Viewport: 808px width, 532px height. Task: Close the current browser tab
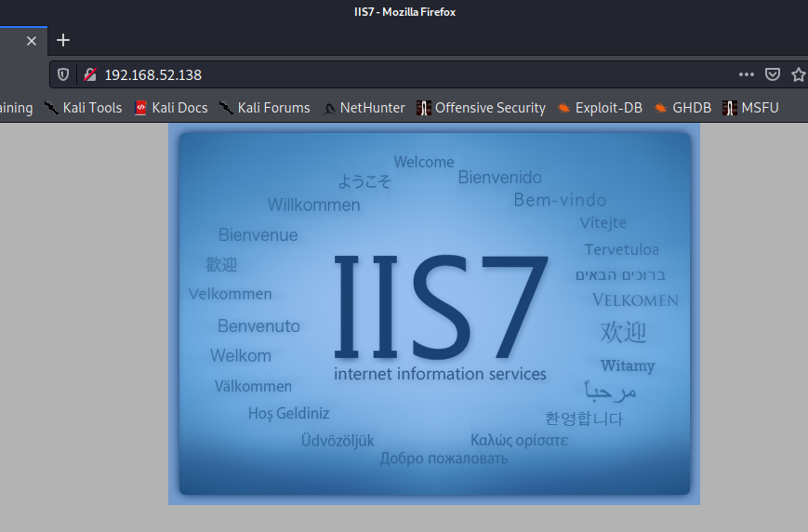tap(32, 41)
